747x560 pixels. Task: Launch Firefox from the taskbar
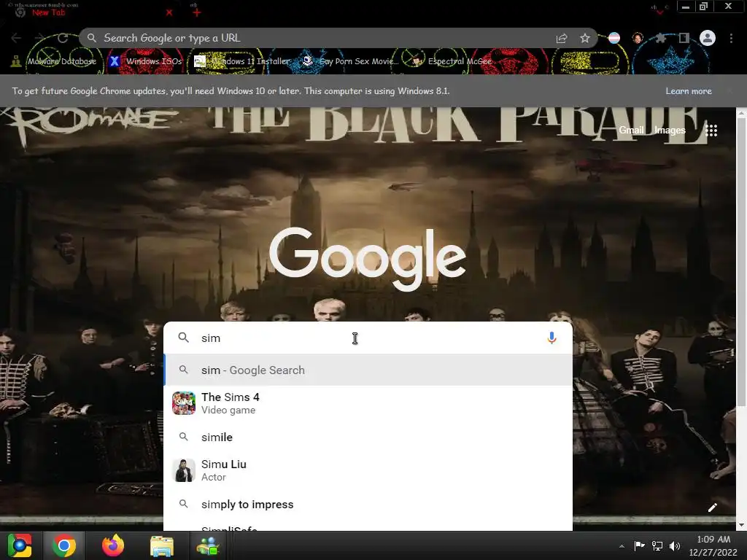tap(113, 545)
